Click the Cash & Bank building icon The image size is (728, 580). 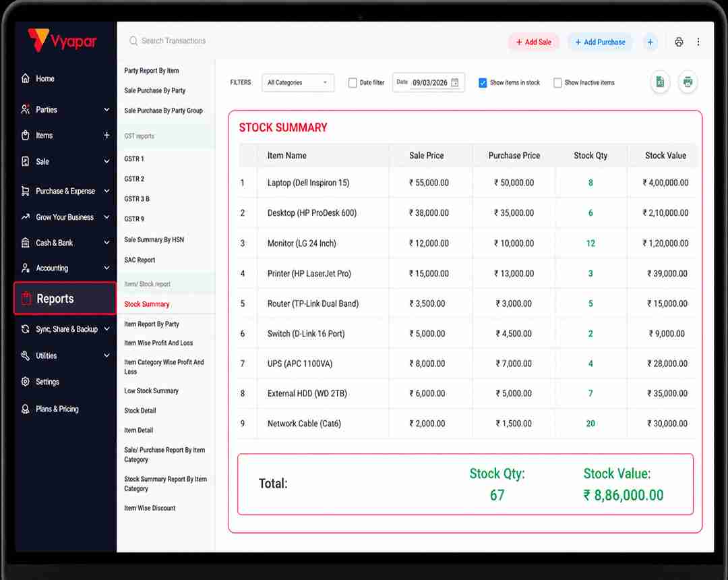[x=26, y=242]
